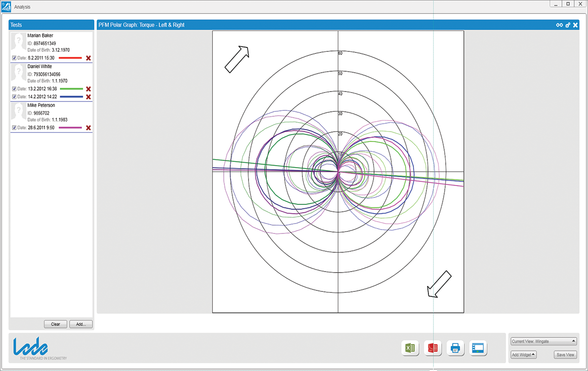
Task: Remove Mike Peterson's 28.6.2011 test
Action: pyautogui.click(x=88, y=128)
